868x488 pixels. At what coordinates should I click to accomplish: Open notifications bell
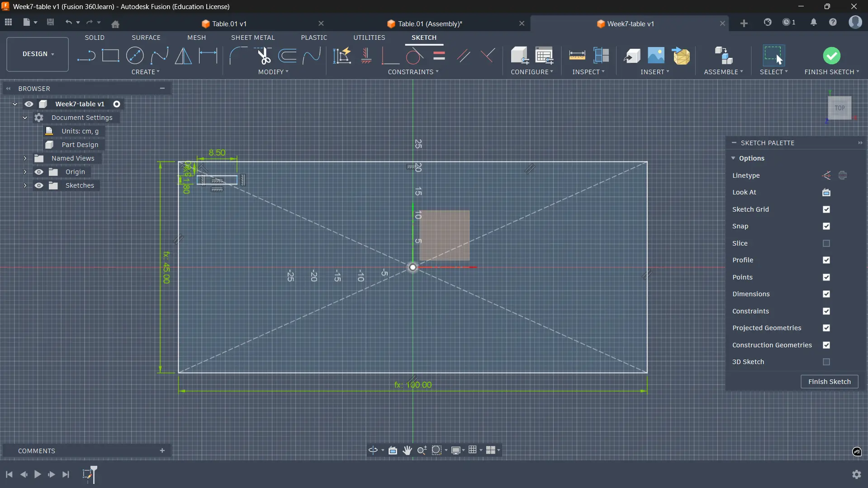coord(813,23)
